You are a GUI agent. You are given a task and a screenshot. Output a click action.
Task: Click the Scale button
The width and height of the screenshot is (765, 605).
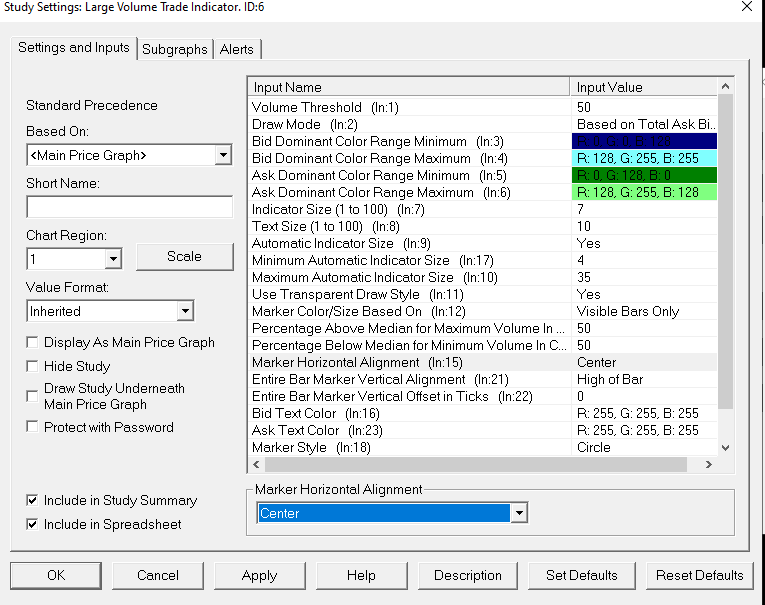coord(184,257)
